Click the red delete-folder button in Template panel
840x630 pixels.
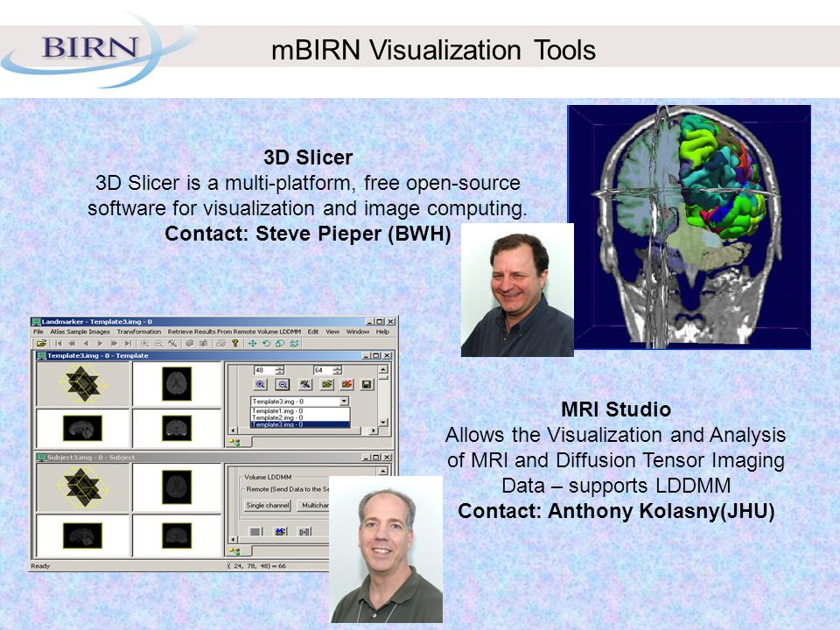(x=346, y=384)
